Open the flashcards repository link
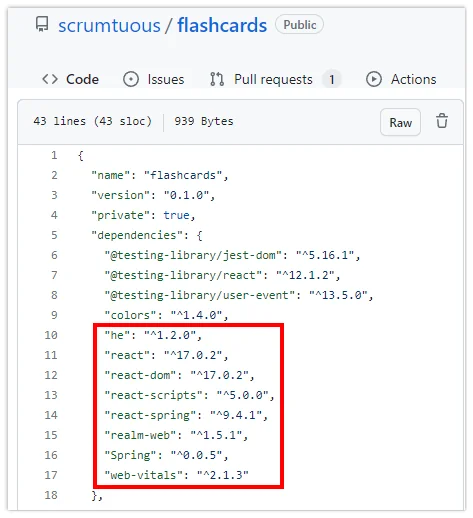The image size is (473, 518). pyautogui.click(x=222, y=25)
